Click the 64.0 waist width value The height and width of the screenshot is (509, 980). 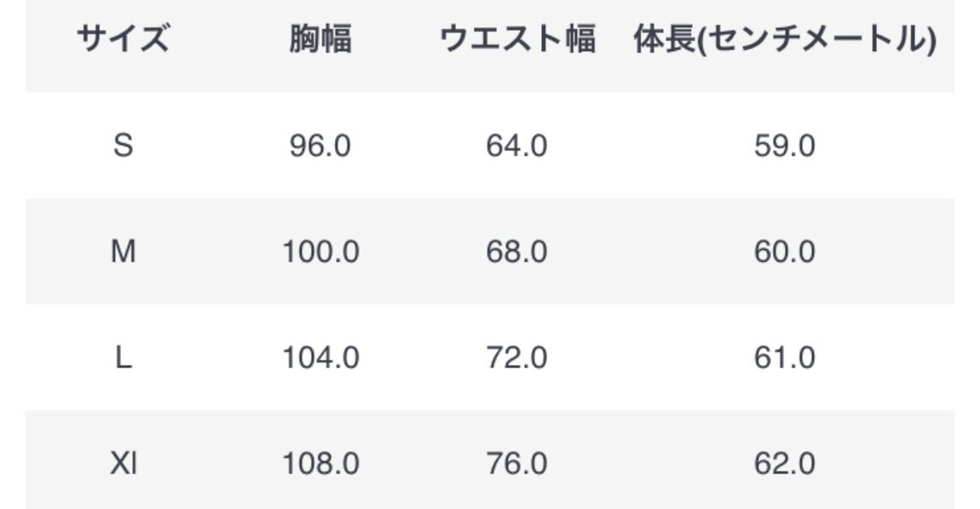point(516,146)
